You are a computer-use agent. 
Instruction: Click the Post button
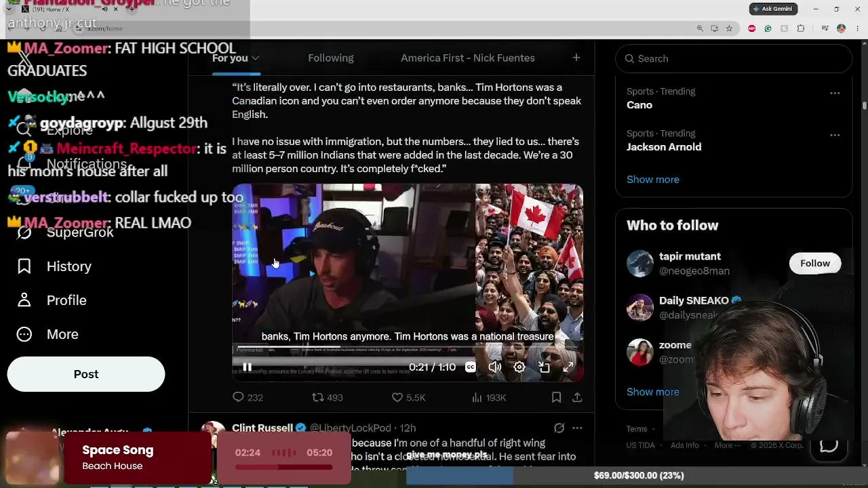[86, 374]
